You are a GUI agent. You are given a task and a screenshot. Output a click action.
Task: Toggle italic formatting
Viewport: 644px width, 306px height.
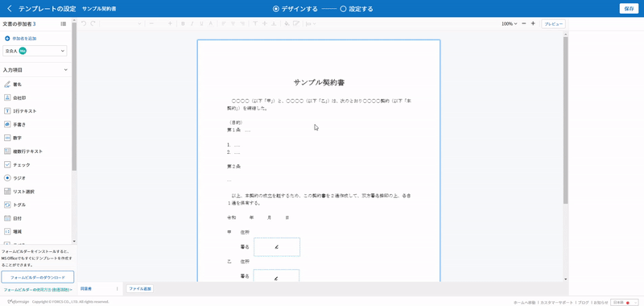192,23
